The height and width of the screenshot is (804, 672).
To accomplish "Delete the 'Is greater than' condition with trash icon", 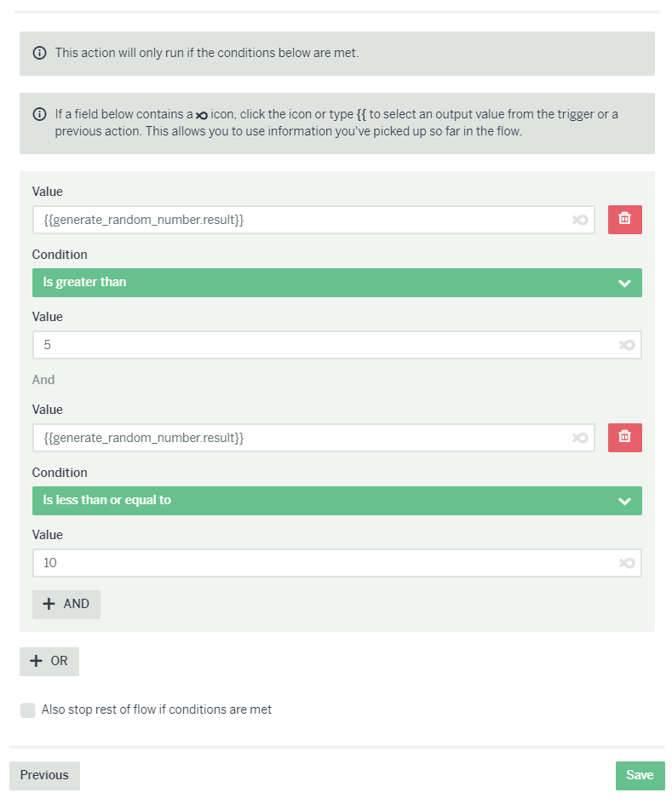I will click(624, 220).
